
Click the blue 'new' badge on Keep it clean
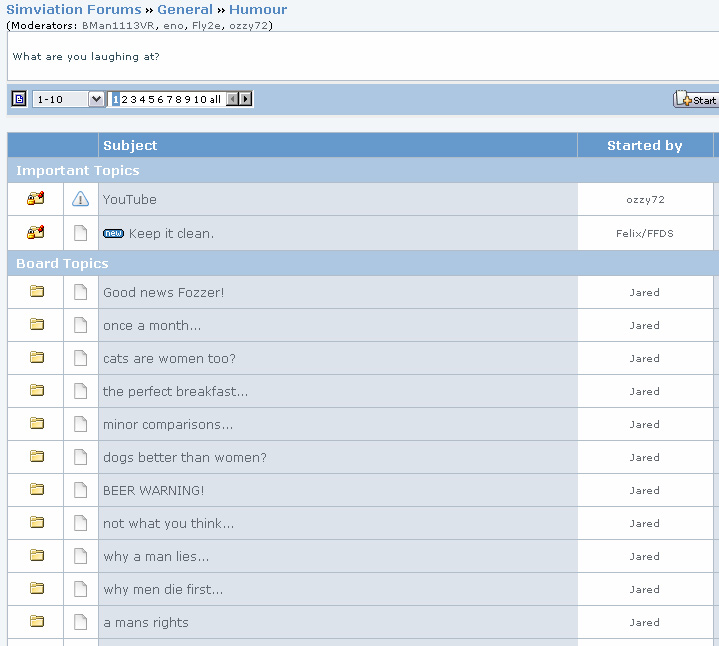click(113, 234)
